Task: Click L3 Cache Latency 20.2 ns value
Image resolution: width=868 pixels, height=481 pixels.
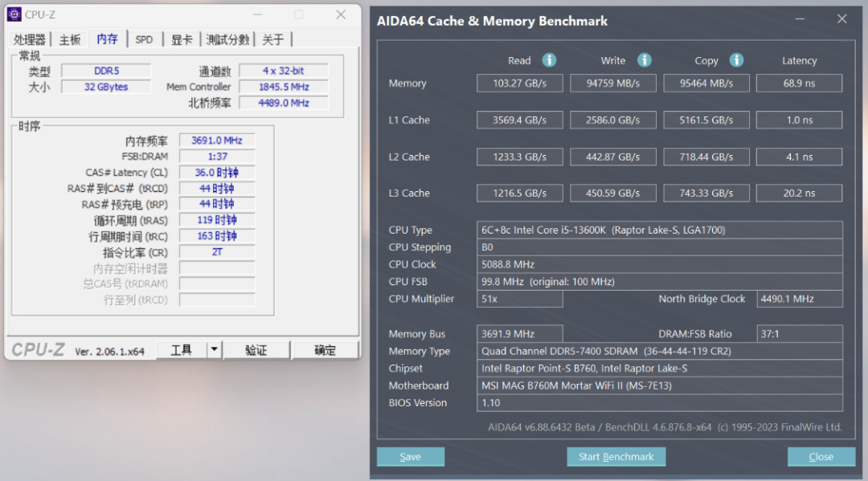Action: pos(800,193)
